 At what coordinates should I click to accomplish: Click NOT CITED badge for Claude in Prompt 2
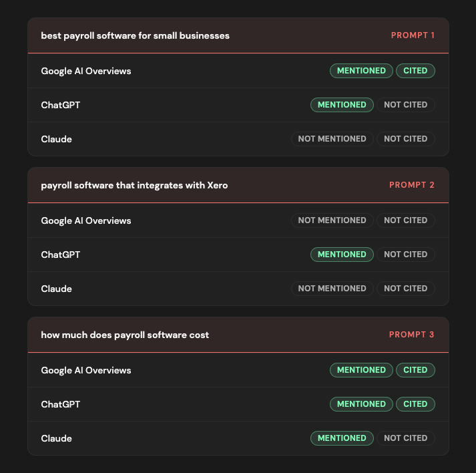click(x=406, y=289)
